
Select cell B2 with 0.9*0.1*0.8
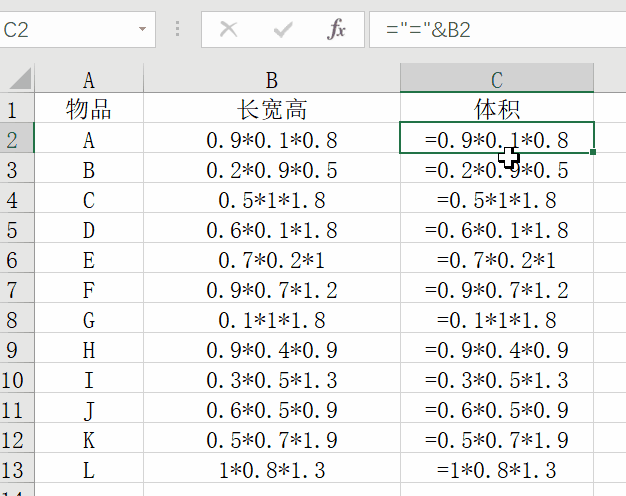tap(271, 138)
